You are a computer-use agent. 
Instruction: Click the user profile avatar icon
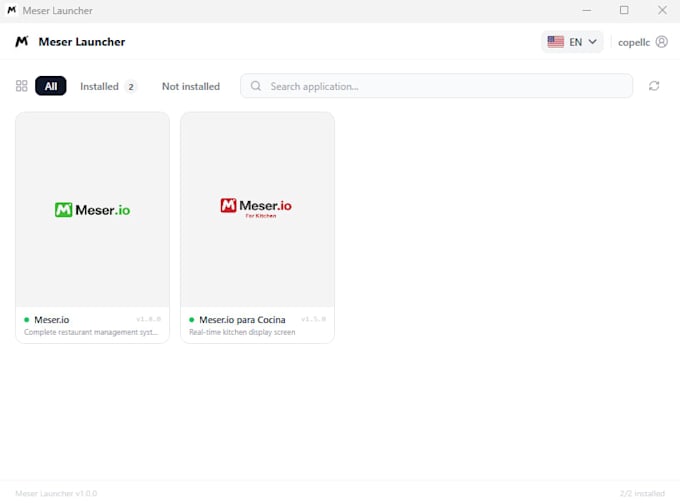click(661, 42)
